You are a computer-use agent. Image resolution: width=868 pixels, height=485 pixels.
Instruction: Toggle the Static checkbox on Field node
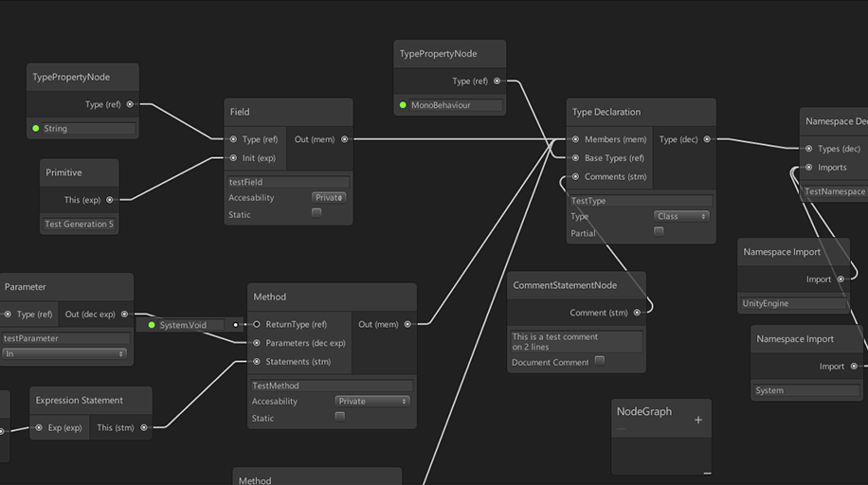pos(316,213)
